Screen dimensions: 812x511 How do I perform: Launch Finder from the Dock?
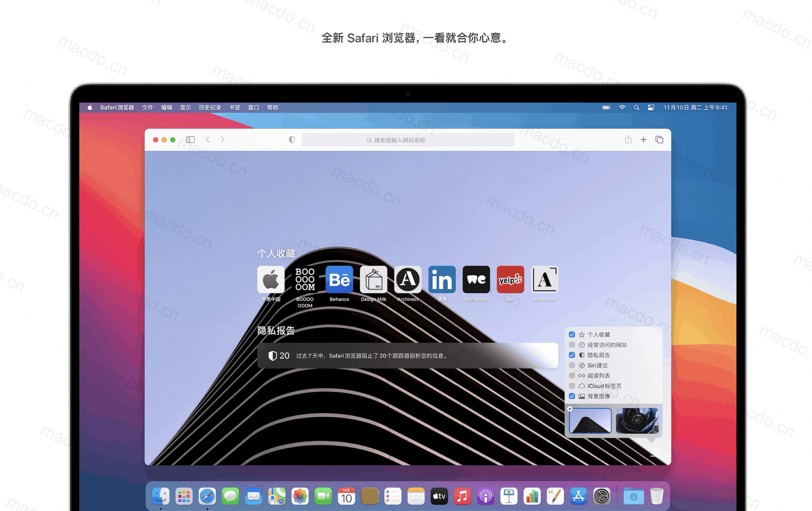(161, 496)
